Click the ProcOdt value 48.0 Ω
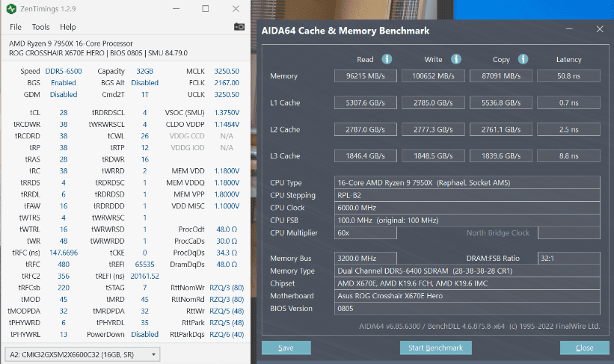The height and width of the screenshot is (364, 614). 227,229
